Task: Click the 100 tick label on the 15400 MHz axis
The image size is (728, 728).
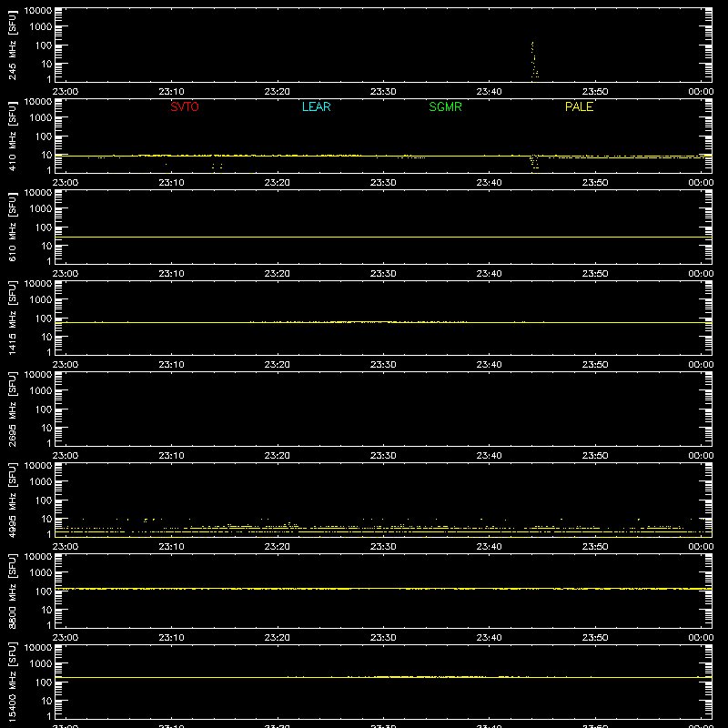Action: (44, 682)
